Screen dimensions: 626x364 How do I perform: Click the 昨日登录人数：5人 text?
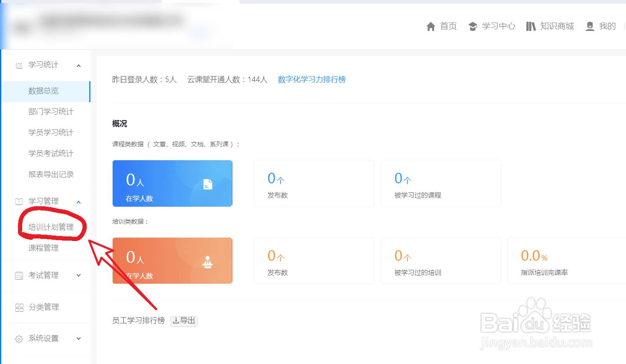144,79
